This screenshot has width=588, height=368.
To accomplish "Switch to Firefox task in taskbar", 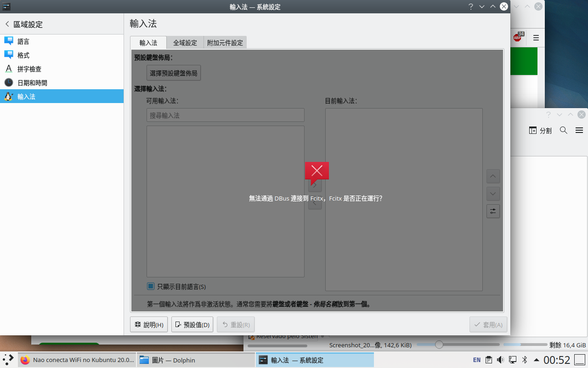I will [77, 360].
